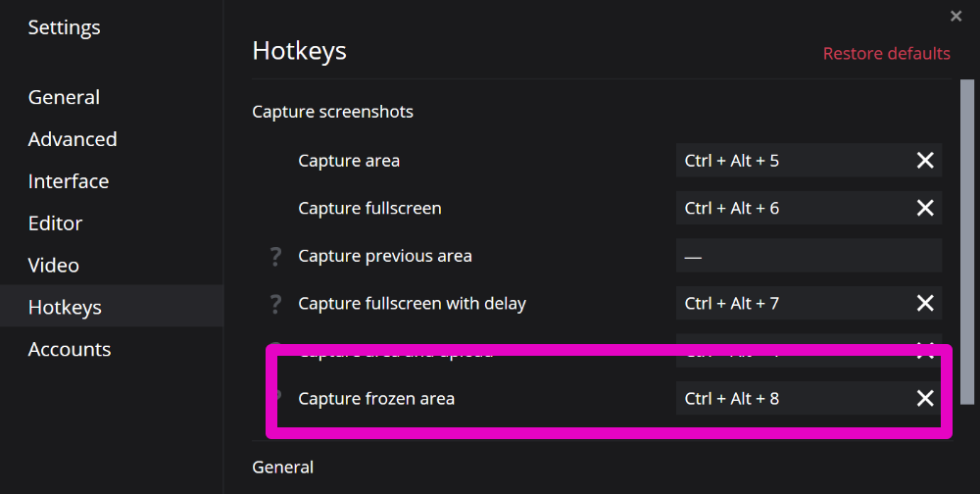Select the Video settings section
980x494 pixels.
pyautogui.click(x=53, y=266)
